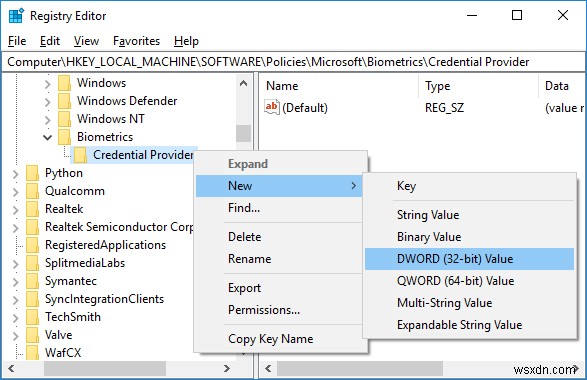Click the Python folder icon
The width and height of the screenshot is (587, 380).
(33, 173)
